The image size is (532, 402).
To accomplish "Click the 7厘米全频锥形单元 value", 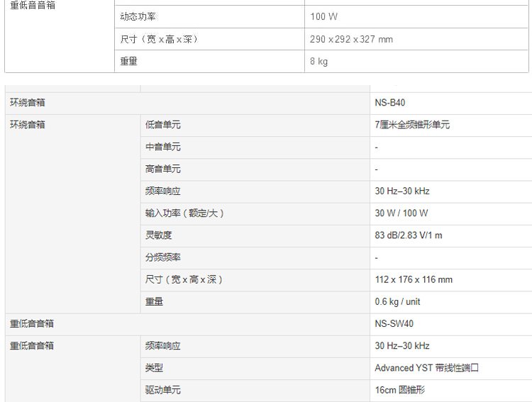I will [412, 125].
